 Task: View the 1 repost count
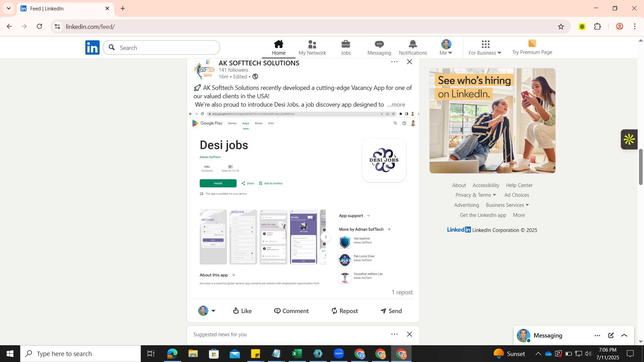point(402,292)
